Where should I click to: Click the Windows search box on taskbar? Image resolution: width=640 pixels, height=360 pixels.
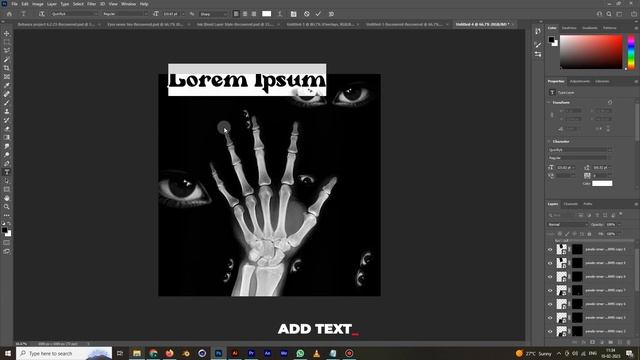tap(64, 353)
